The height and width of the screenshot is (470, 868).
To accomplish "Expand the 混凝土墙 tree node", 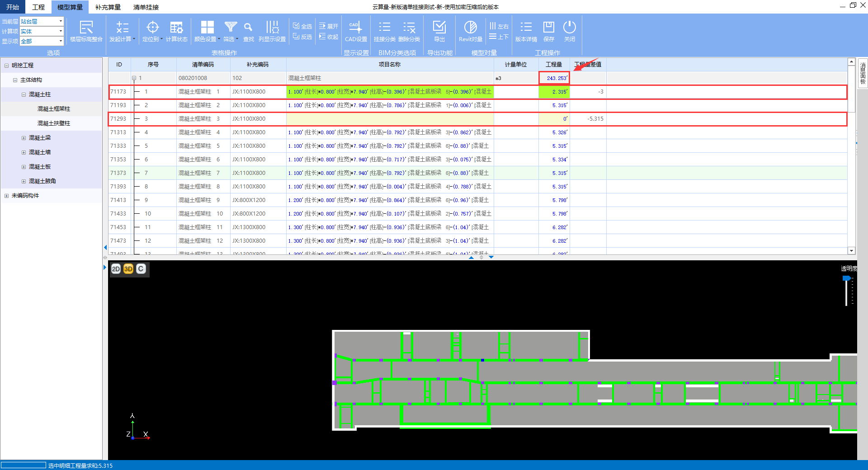I will point(24,152).
